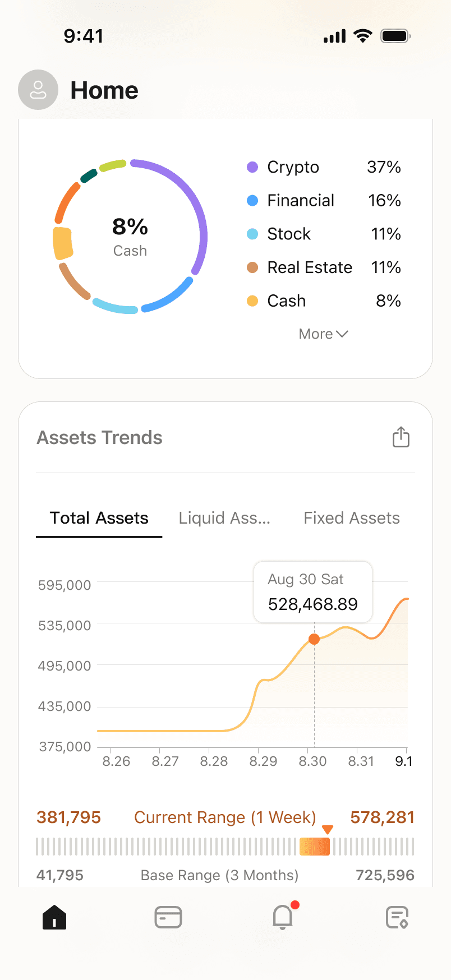Image resolution: width=451 pixels, height=980 pixels.
Task: Switch to the Liquid Assets tab
Action: [224, 518]
